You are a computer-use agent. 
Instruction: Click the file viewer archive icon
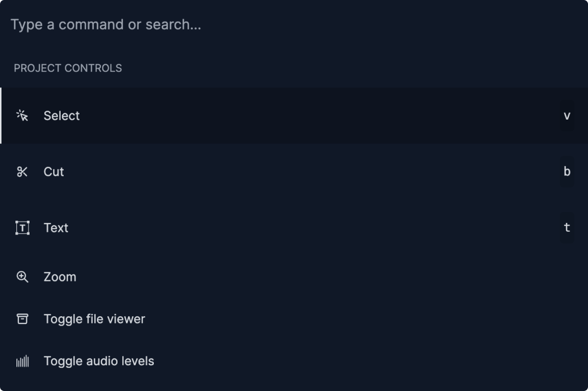click(22, 319)
